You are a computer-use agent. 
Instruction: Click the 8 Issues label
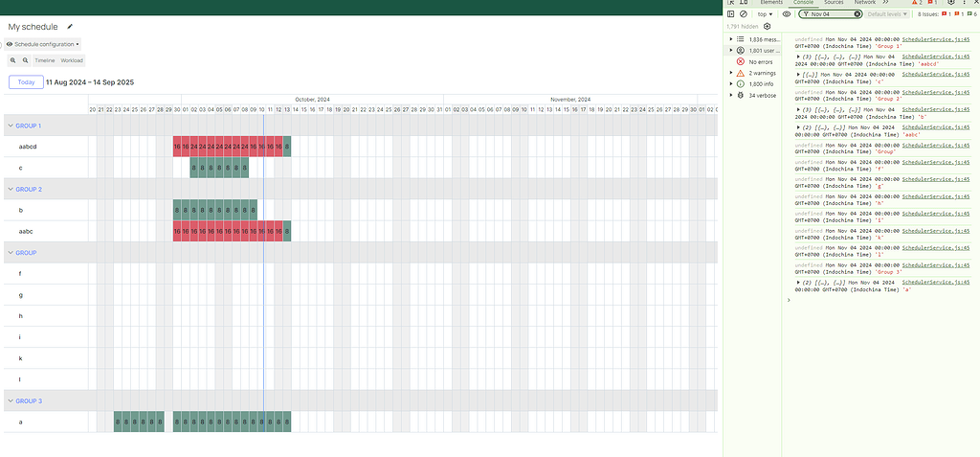tap(928, 13)
